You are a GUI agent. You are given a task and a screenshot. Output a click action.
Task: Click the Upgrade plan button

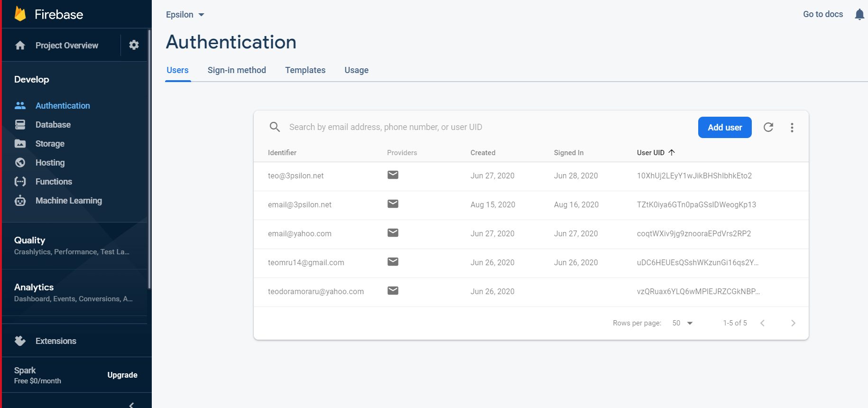[122, 375]
